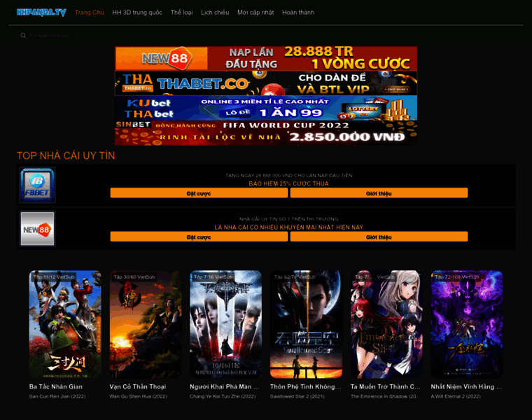Image resolution: width=532 pixels, height=420 pixels.
Task: Click A Will Eternal 2 (2022) subtitle
Action: click(x=456, y=396)
